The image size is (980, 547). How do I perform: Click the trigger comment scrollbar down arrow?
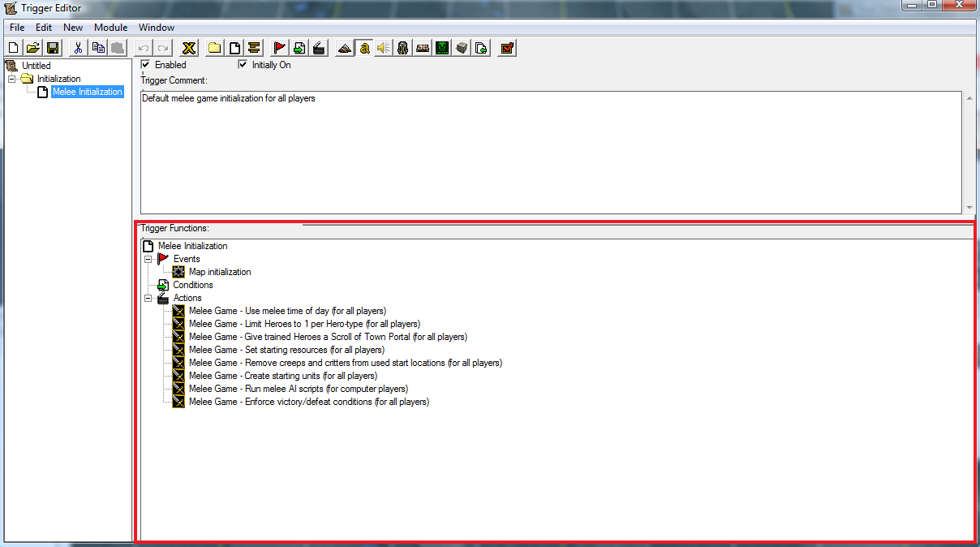tap(969, 208)
